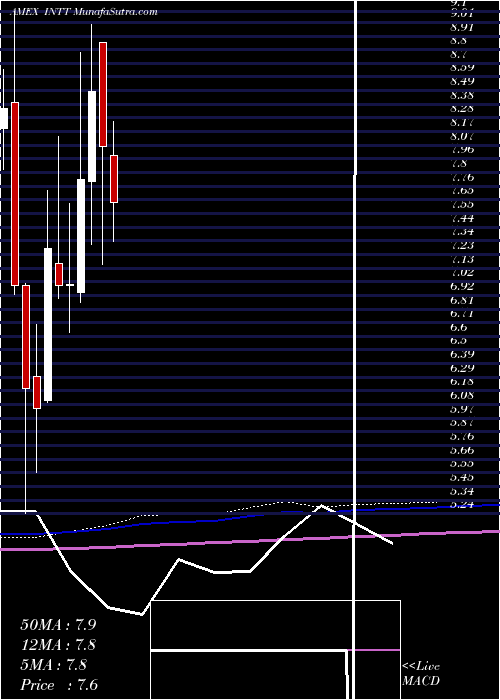This screenshot has width=500, height=700.
Task: Click the 8.28 price axis label
Action: [462, 108]
